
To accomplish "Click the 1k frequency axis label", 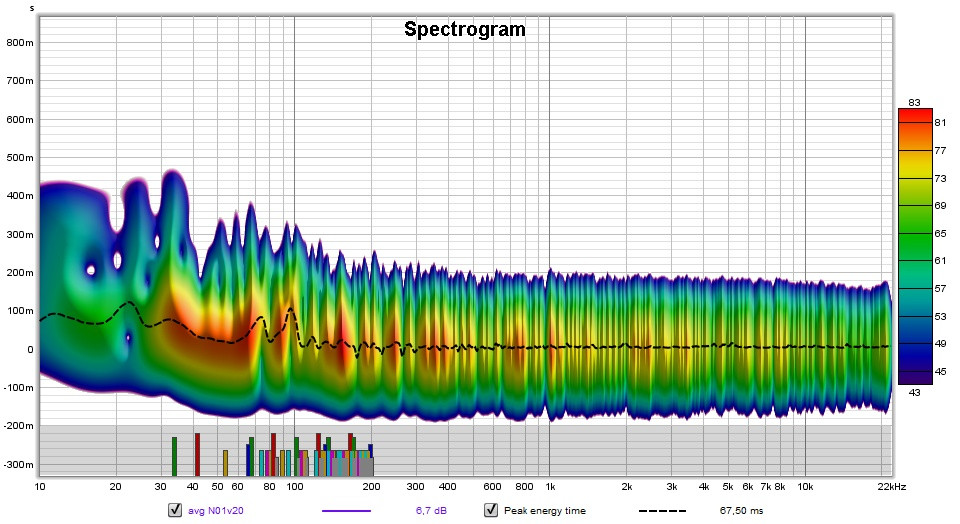I will coord(549,486).
